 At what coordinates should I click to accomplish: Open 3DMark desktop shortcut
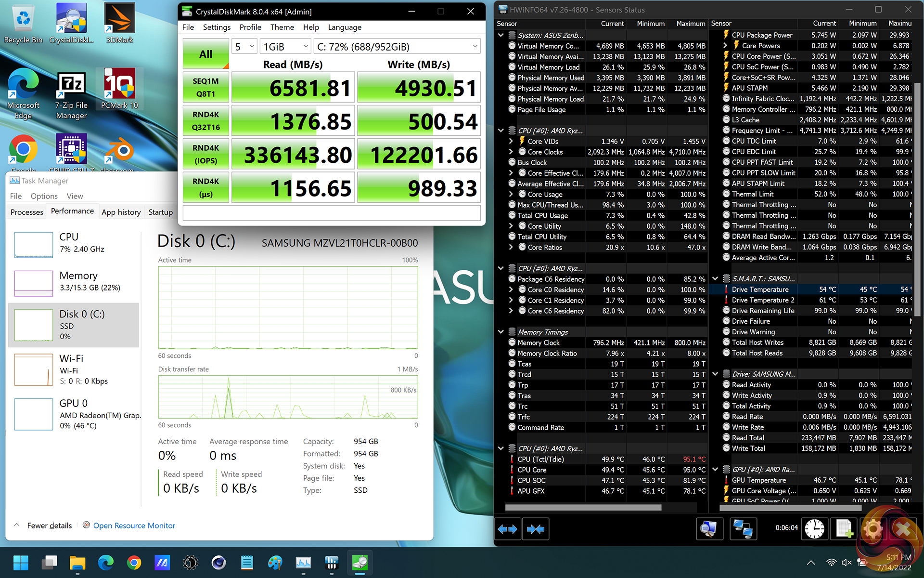[119, 24]
